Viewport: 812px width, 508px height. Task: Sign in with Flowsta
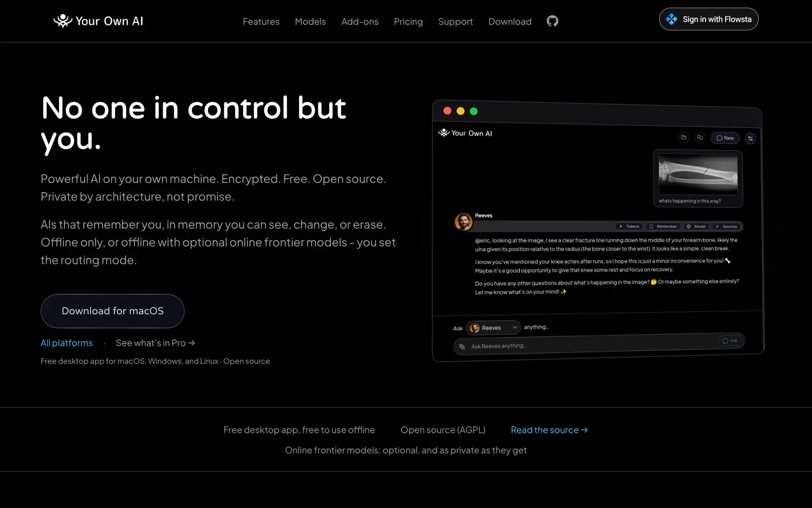tap(708, 19)
